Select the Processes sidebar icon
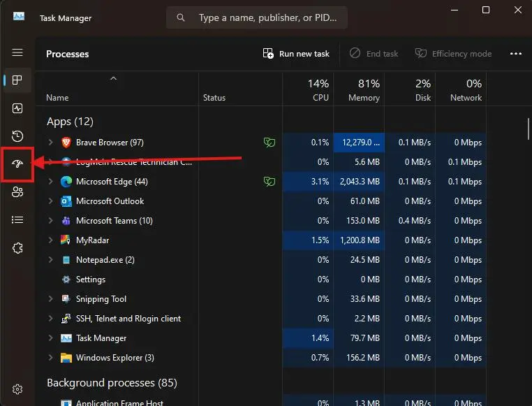 pos(17,80)
